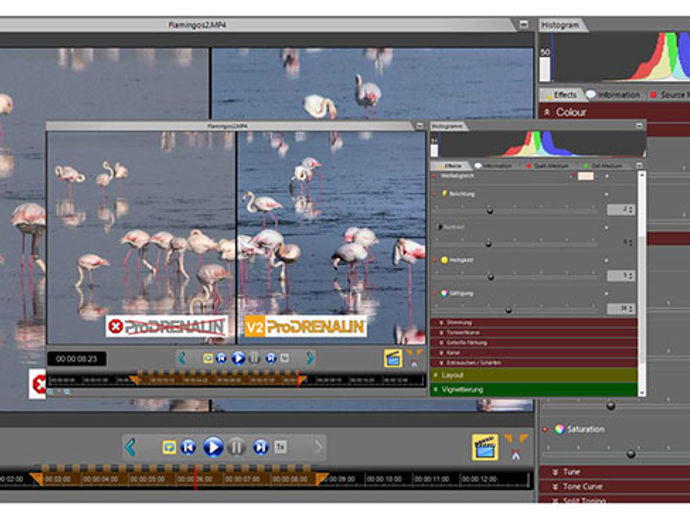
Task: Click the effects panel vertical scrollbar
Action: 642,284
